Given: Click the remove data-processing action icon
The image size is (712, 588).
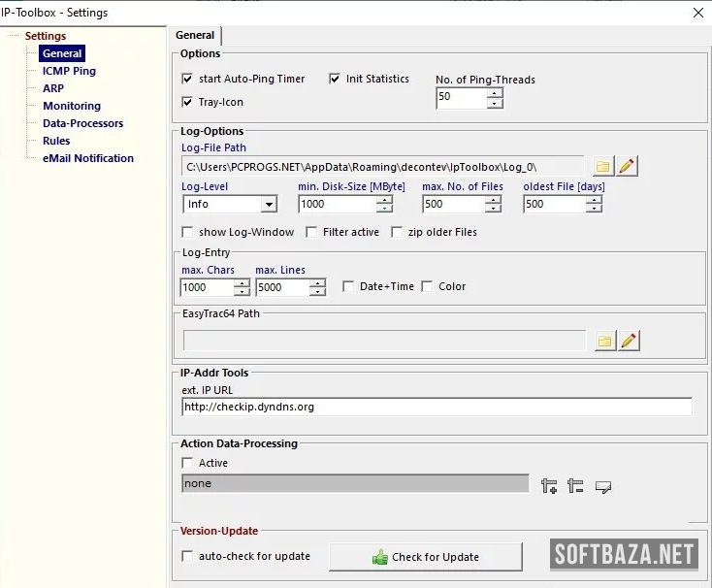Looking at the screenshot, I should [x=575, y=486].
